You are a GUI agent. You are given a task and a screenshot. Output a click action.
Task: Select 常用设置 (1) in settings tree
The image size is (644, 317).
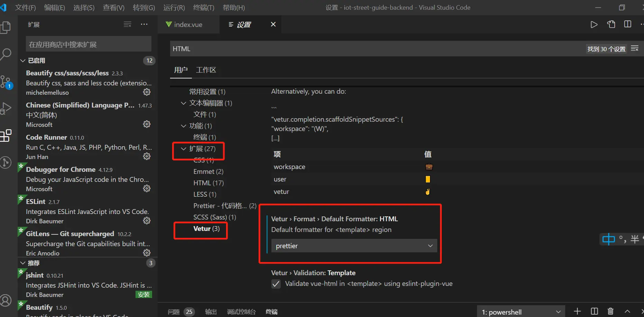click(x=207, y=92)
